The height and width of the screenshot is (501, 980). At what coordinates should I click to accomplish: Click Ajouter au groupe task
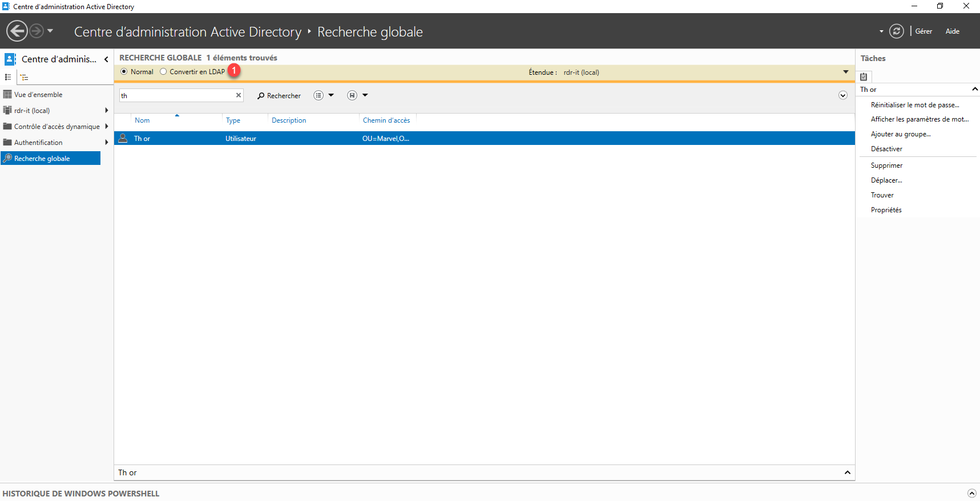pyautogui.click(x=901, y=134)
